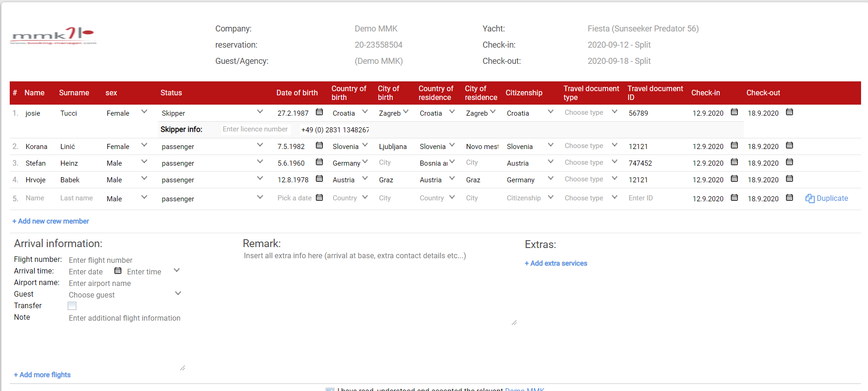
Task: Click reservation number 20-23558504
Action: pos(378,45)
